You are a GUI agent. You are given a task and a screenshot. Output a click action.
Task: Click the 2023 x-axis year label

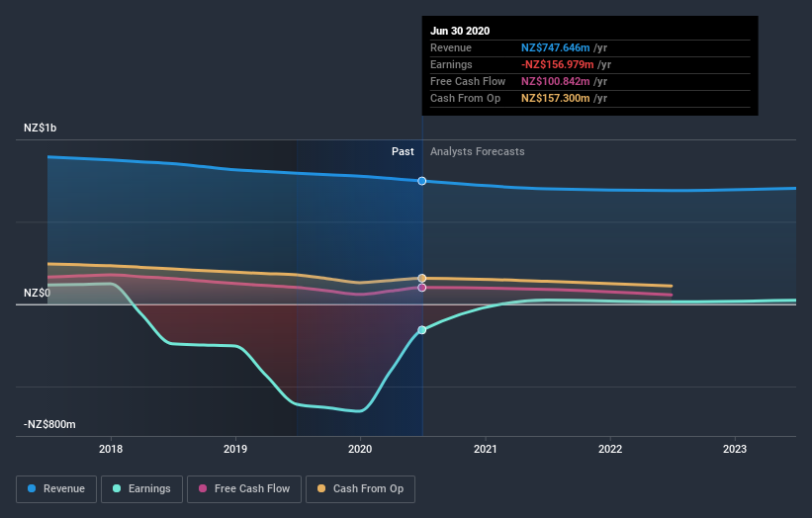tap(735, 449)
